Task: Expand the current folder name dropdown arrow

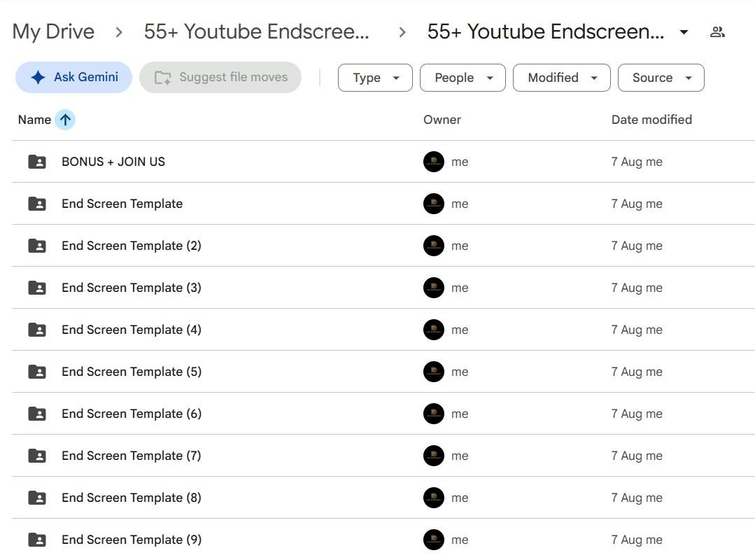Action: pos(684,32)
